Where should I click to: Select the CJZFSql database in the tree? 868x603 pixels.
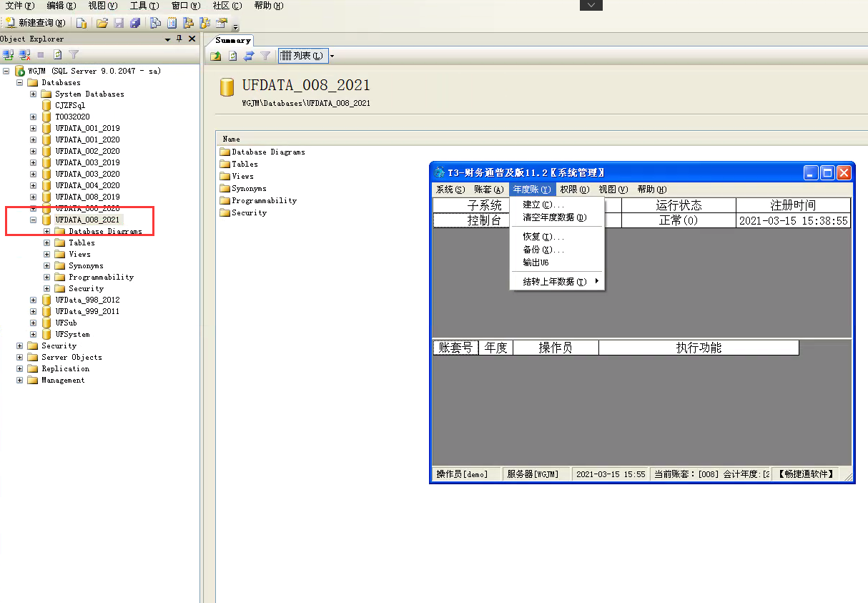tap(70, 106)
